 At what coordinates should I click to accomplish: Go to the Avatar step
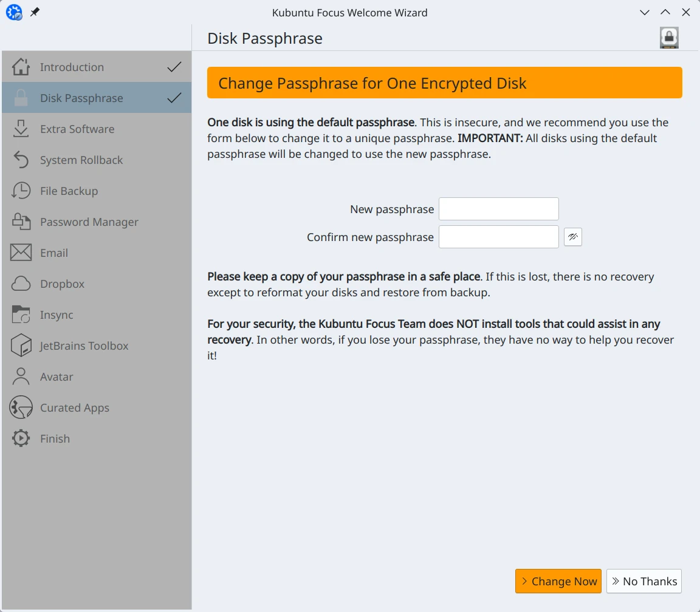pos(97,376)
